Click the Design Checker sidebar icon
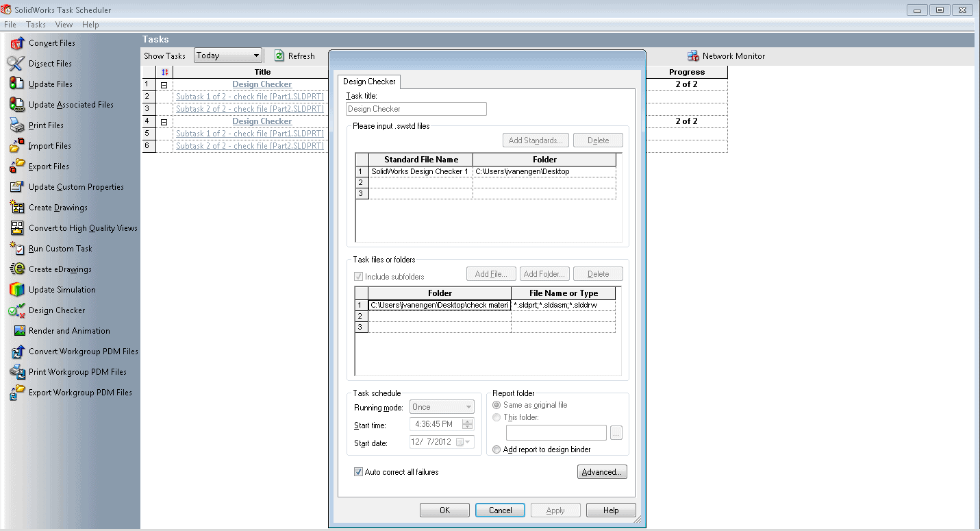Image resolution: width=980 pixels, height=531 pixels. click(x=17, y=310)
